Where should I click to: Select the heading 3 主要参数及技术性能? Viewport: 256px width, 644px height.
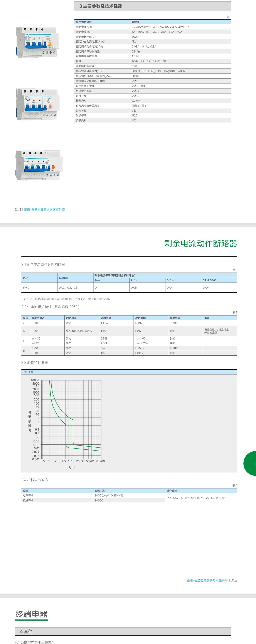pyautogui.click(x=101, y=6)
